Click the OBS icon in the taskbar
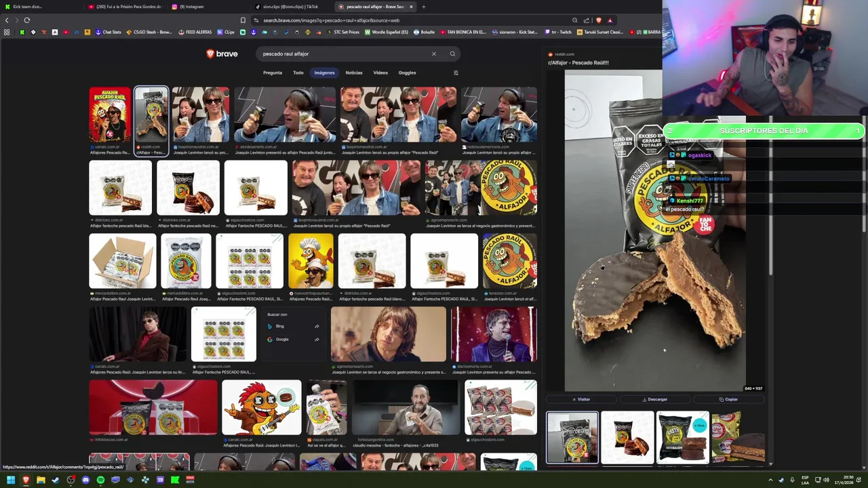 click(x=71, y=480)
